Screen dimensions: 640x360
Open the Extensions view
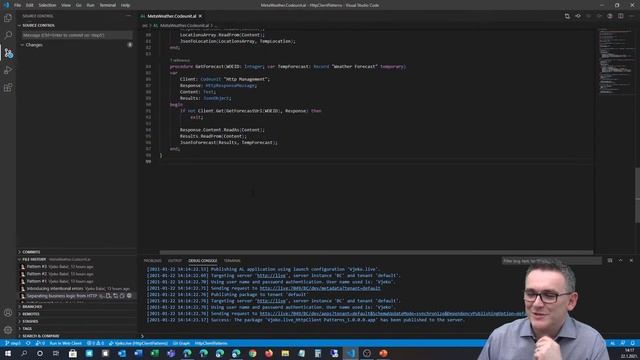point(8,87)
